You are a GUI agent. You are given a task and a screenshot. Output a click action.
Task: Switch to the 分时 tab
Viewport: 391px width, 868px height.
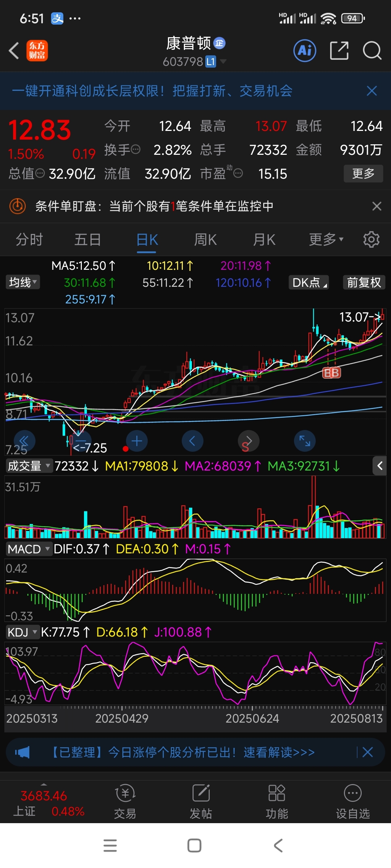click(x=29, y=239)
